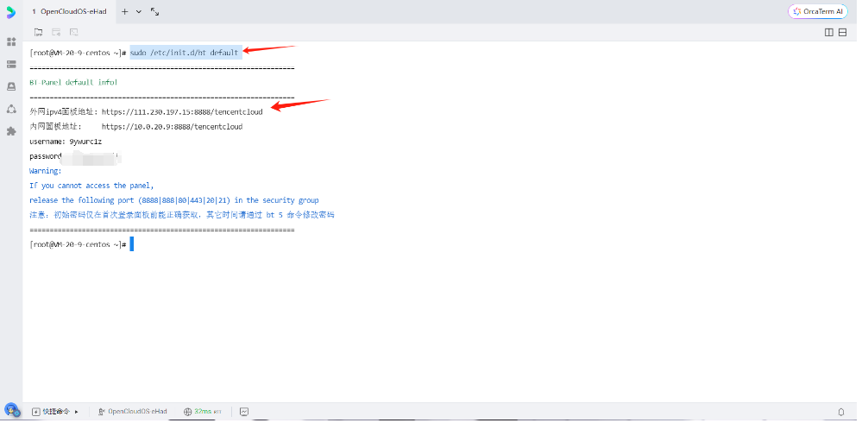Click the https://10.0.20.9:8888/tencentcloud address
Screen dimensions: 868x423
pyautogui.click(x=173, y=126)
